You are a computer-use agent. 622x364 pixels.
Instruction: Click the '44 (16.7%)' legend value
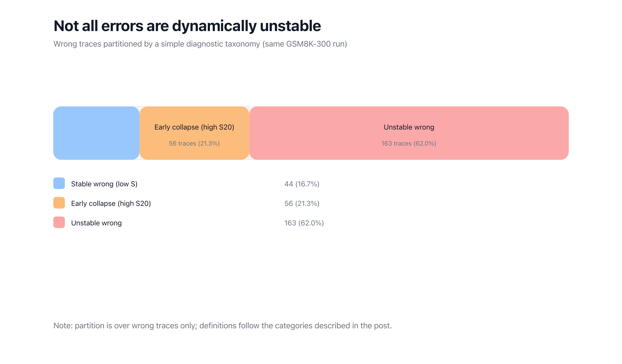(302, 184)
